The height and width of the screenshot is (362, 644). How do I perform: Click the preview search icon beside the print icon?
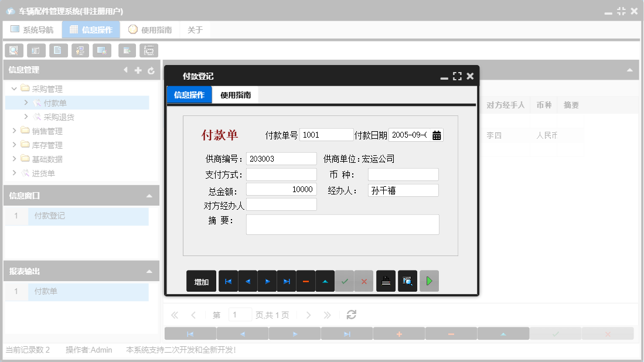coord(407,281)
